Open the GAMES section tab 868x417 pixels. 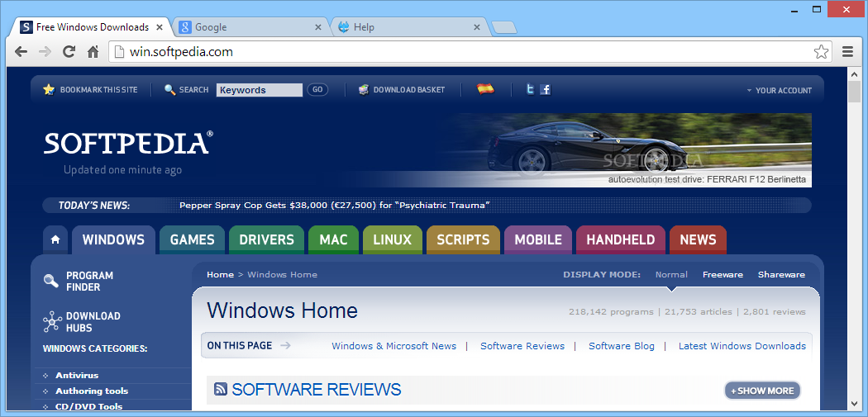coord(192,240)
